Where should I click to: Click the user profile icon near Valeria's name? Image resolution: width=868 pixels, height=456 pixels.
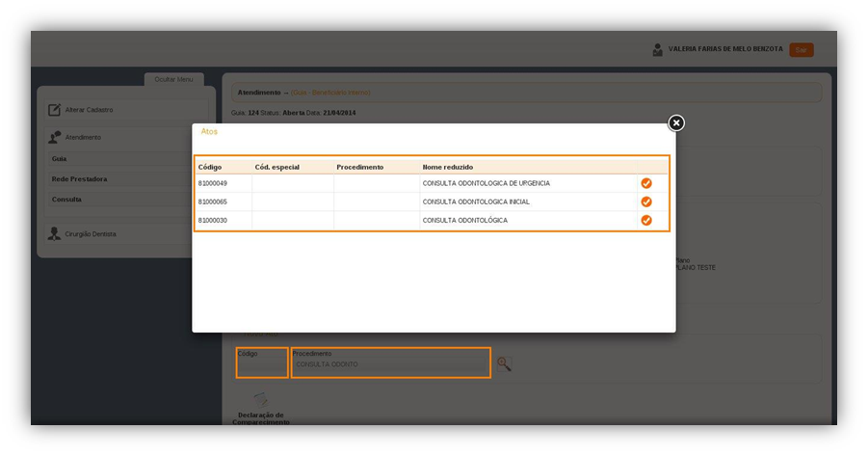pos(658,49)
